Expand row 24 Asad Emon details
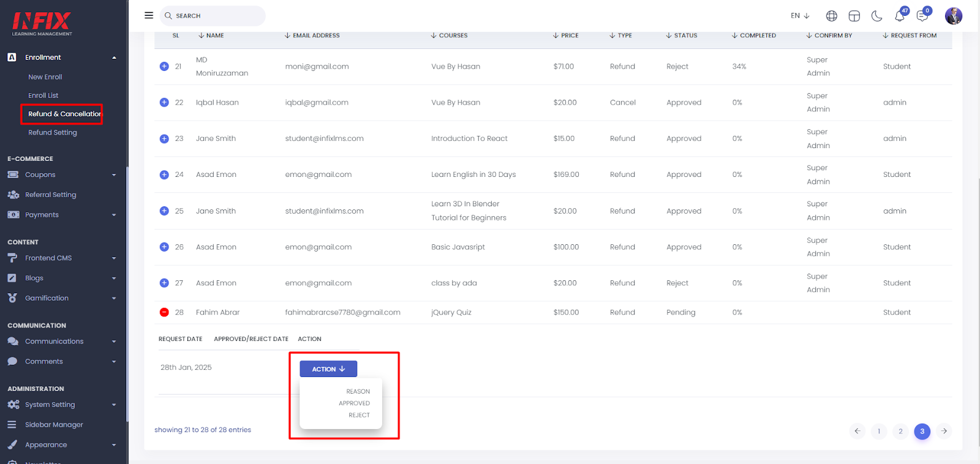Image resolution: width=980 pixels, height=464 pixels. pos(164,174)
